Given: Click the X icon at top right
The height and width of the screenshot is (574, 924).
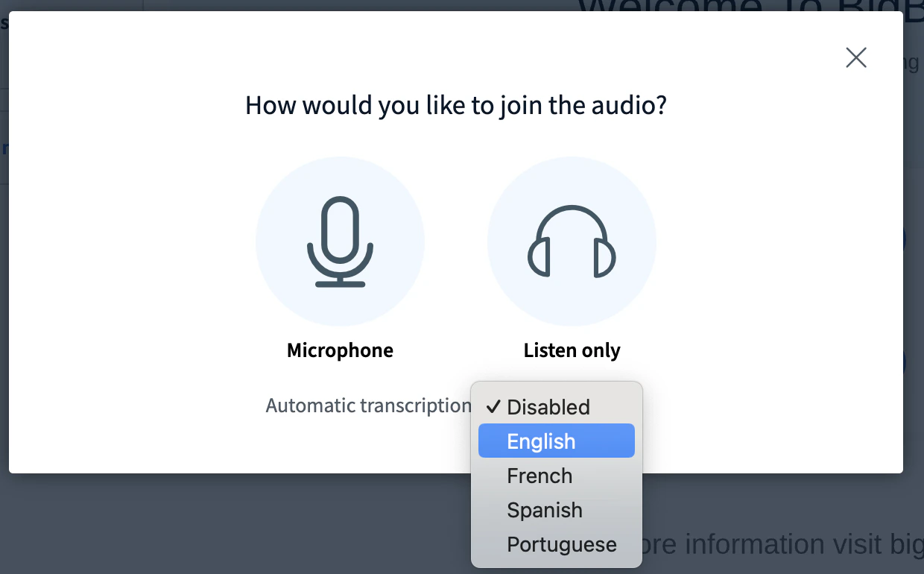Looking at the screenshot, I should coord(855,57).
